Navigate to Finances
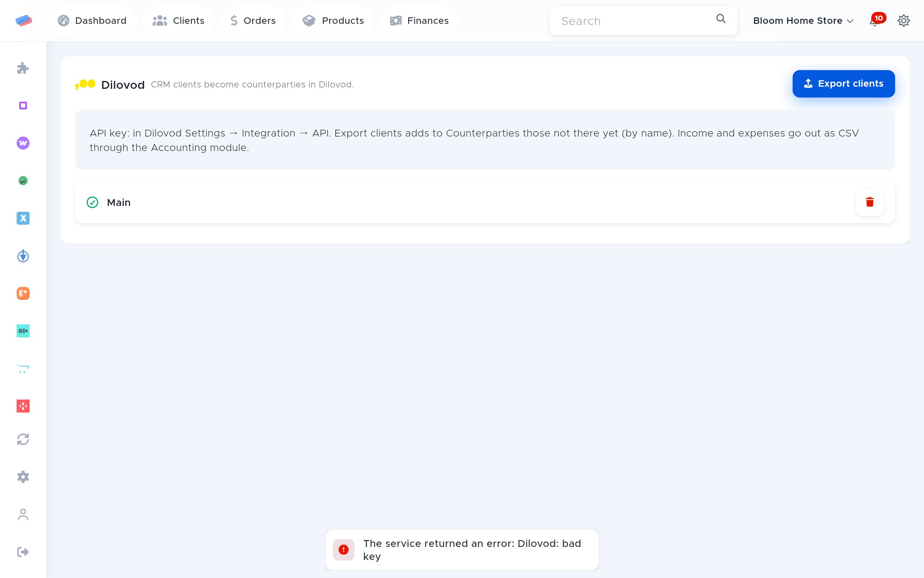This screenshot has height=578, width=924. pos(419,21)
